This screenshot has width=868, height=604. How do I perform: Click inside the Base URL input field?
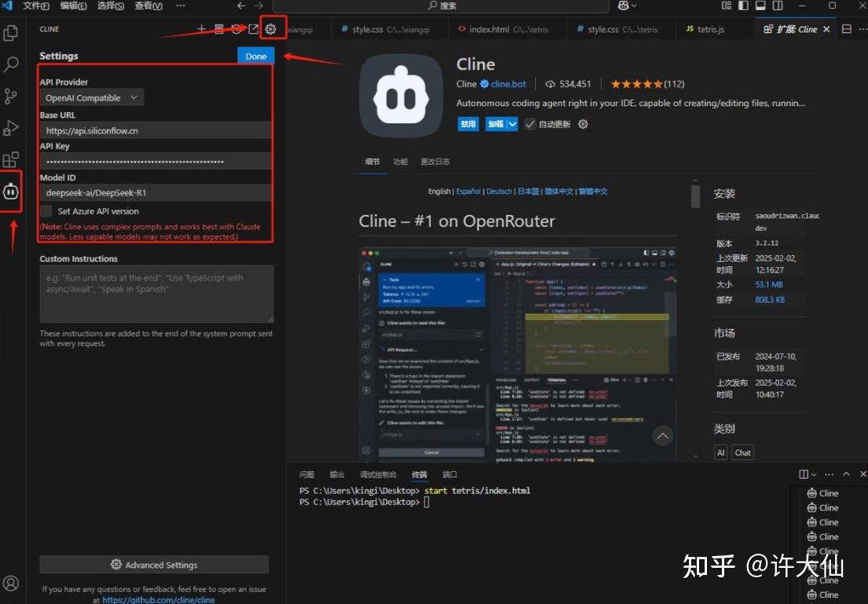coord(155,129)
